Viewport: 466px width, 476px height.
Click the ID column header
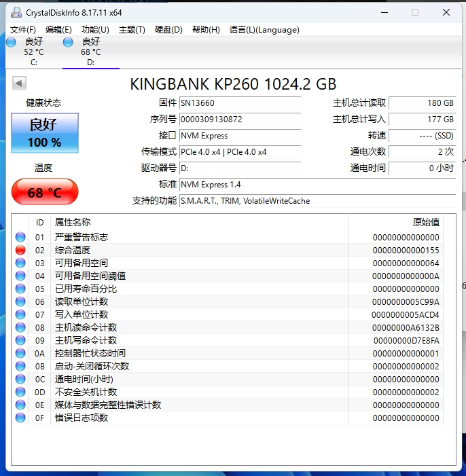(x=40, y=223)
